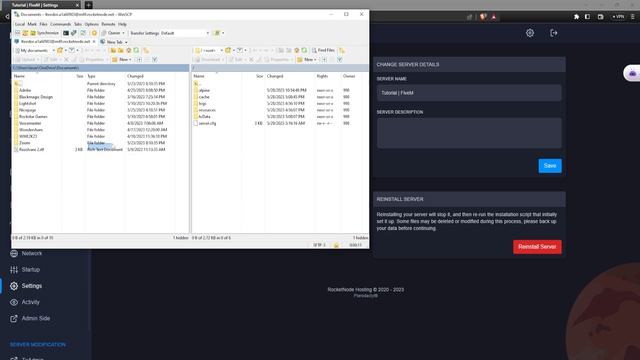Click the logout icon in page header

click(x=553, y=33)
